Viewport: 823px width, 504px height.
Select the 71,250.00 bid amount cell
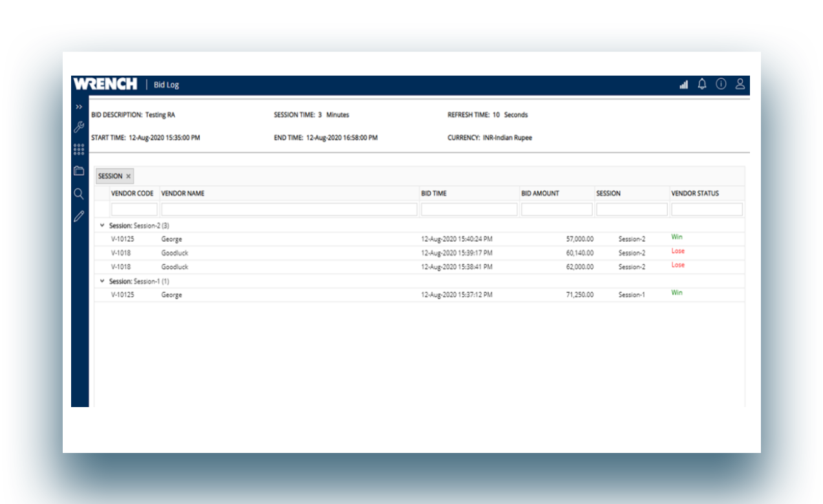point(579,295)
